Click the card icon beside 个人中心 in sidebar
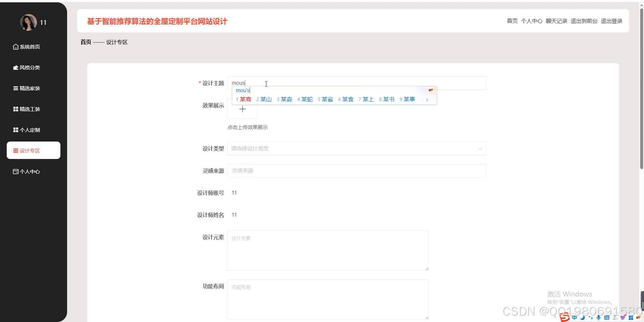Image resolution: width=644 pixels, height=322 pixels. click(15, 172)
